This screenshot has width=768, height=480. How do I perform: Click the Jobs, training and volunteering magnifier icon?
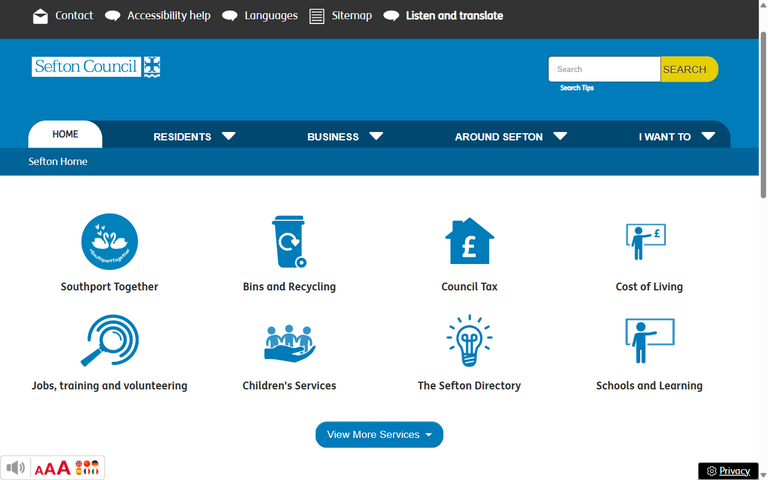point(109,341)
